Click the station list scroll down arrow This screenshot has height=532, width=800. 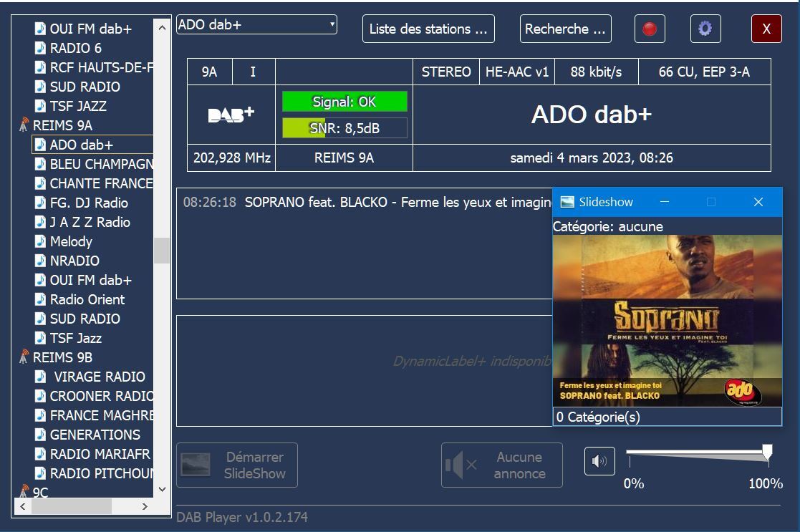coord(162,489)
